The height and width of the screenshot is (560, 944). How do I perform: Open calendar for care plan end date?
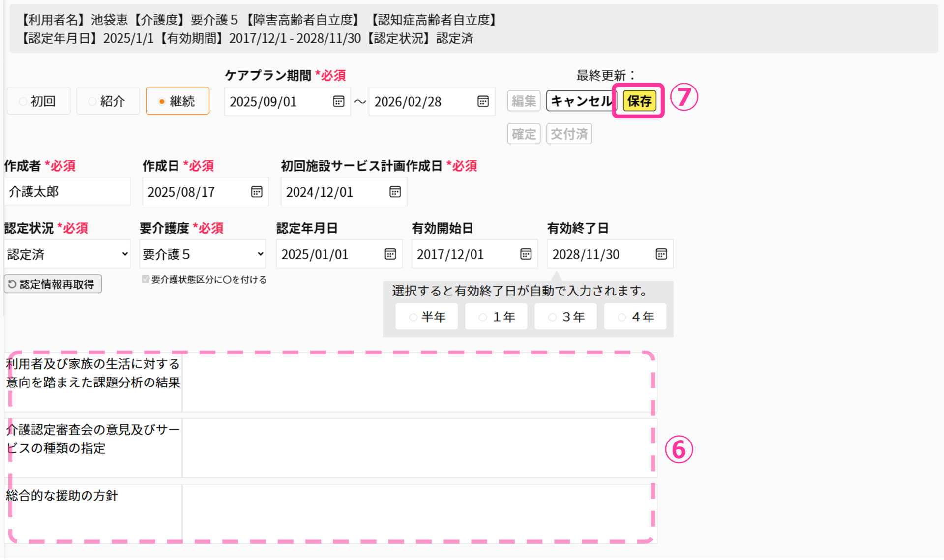coord(483,101)
